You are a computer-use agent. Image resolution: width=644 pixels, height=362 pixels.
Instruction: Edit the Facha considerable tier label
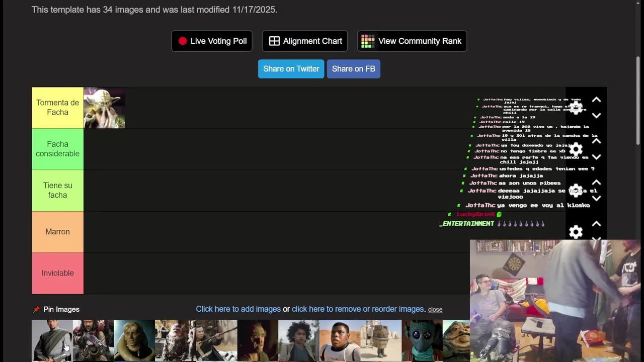click(57, 149)
